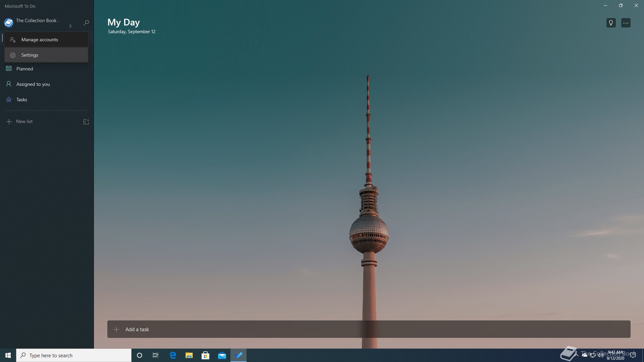
Task: Minimize the Microsoft To Do window
Action: click(x=605, y=6)
